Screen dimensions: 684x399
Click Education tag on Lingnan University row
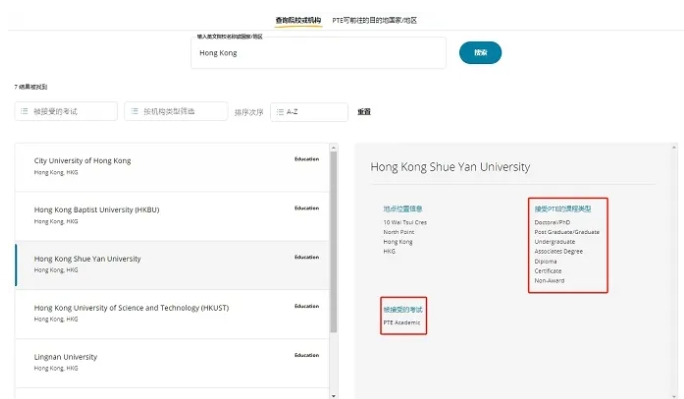tap(307, 355)
